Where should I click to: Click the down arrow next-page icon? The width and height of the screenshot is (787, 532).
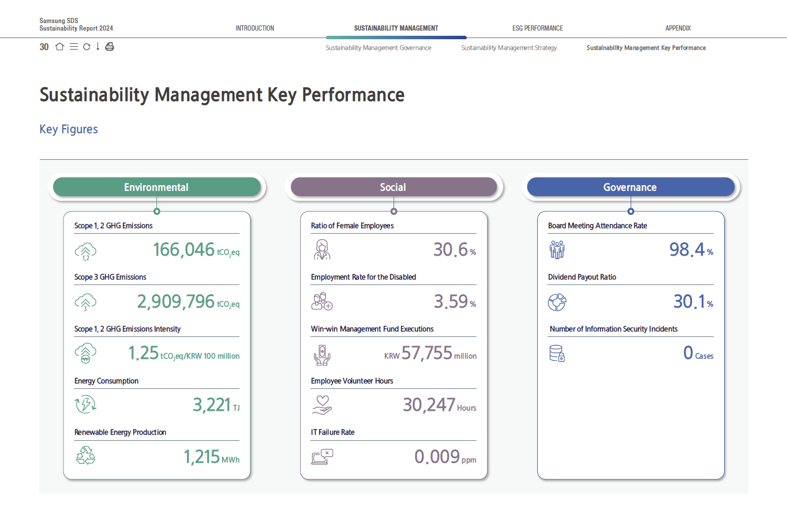pos(98,47)
